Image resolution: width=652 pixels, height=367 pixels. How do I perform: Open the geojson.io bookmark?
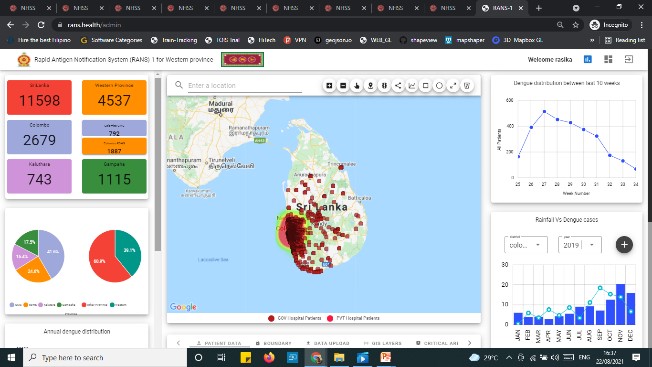[333, 40]
